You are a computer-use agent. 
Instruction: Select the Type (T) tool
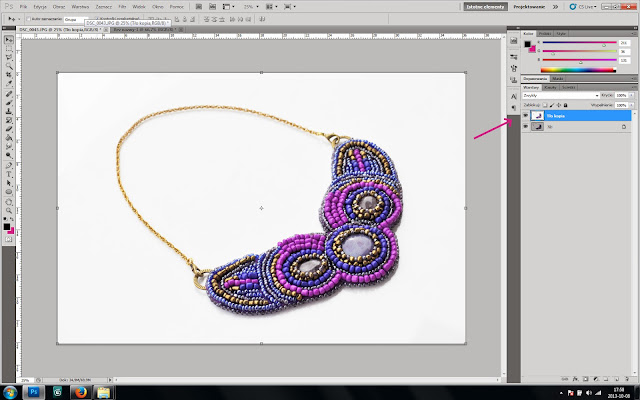(x=9, y=173)
